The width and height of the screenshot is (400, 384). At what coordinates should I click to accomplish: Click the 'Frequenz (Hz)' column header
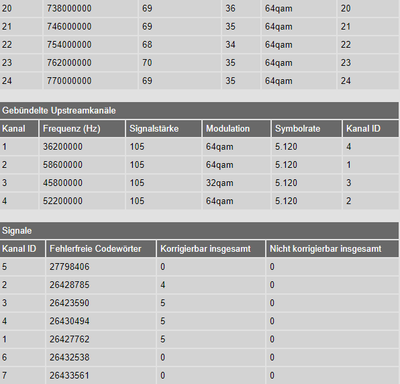[82, 129]
